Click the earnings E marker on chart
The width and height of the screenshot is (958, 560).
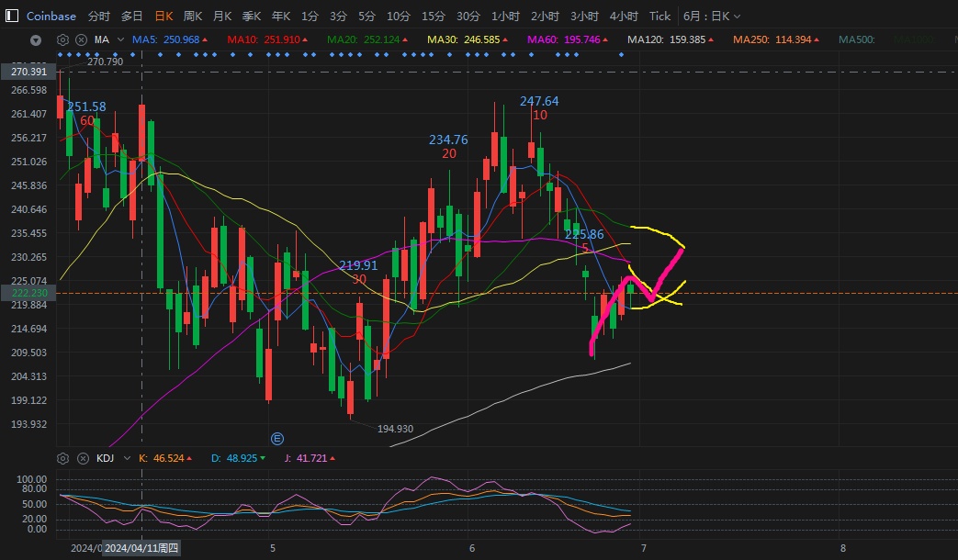click(x=277, y=439)
